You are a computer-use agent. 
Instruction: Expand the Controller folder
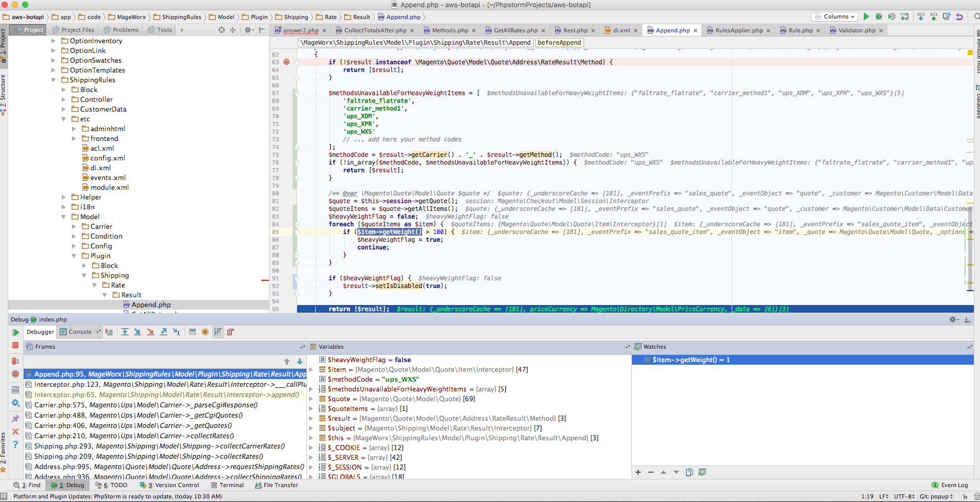click(64, 100)
